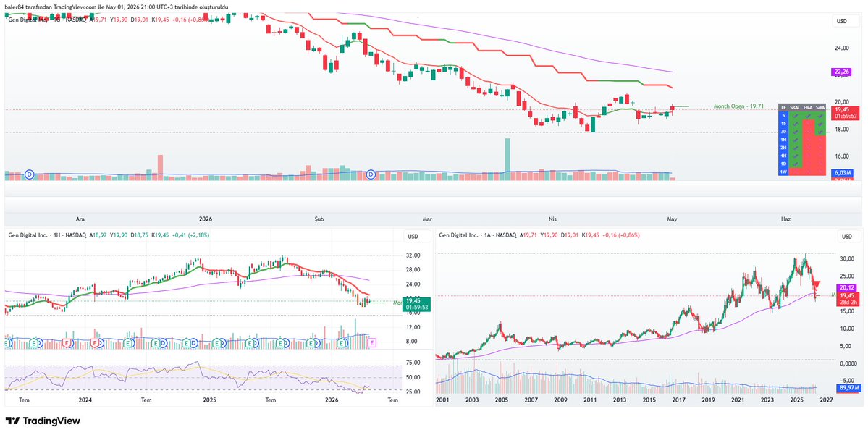Click the 'Haz' label on daily time axis
Viewport: 868px width, 435px height.
785,219
